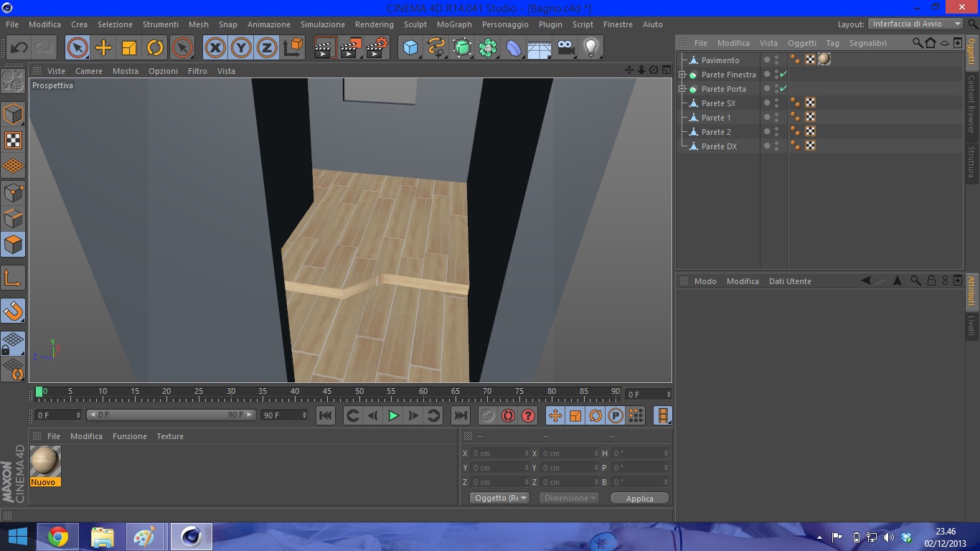Switch to the Content Browser side tab
Image resolution: width=980 pixels, height=551 pixels.
click(x=972, y=104)
